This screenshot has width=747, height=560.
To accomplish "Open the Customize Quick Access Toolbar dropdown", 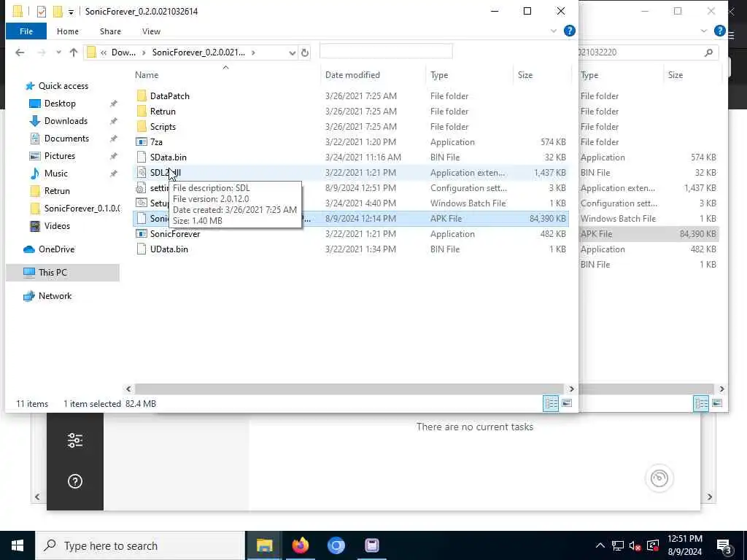I will (x=71, y=12).
